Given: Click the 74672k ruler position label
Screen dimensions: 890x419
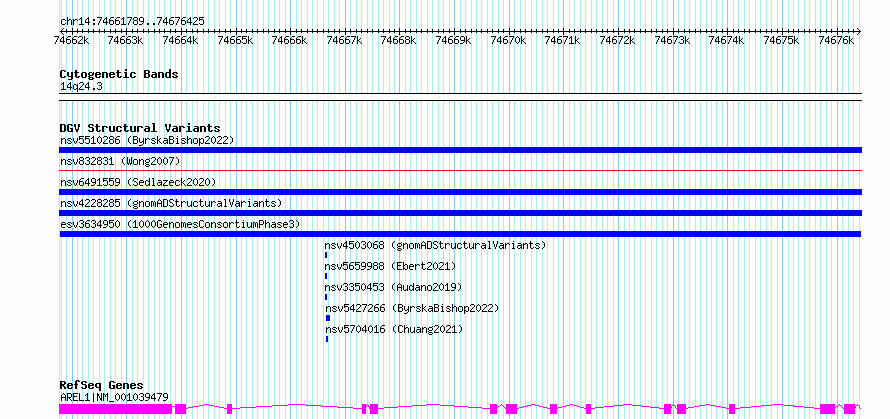Looking at the screenshot, I should pyautogui.click(x=618, y=40).
